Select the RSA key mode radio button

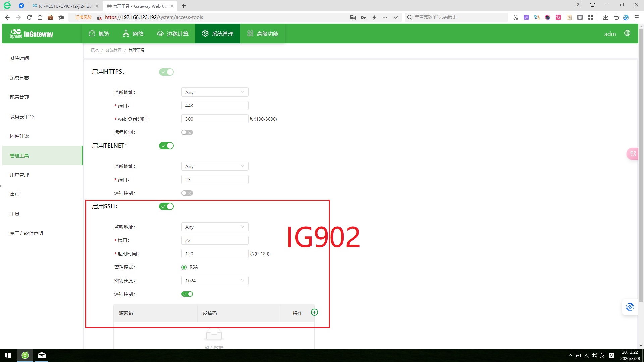tap(184, 267)
